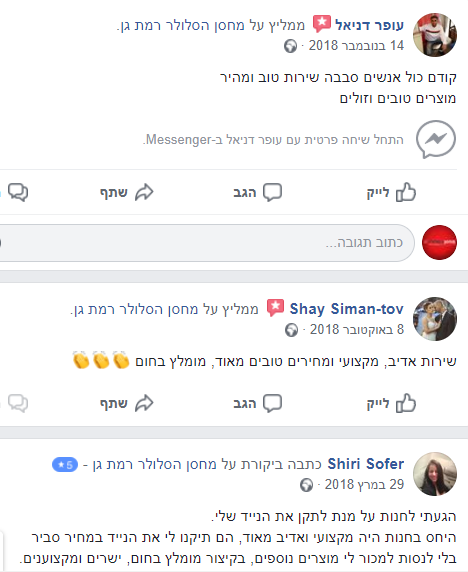Open Shay Siman-tov's wedding profile picture
Screen dimensions: 468x572
pos(435,319)
